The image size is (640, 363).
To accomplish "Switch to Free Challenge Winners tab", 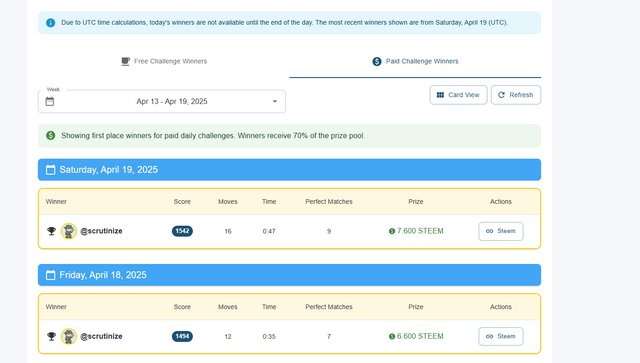I will [x=164, y=61].
